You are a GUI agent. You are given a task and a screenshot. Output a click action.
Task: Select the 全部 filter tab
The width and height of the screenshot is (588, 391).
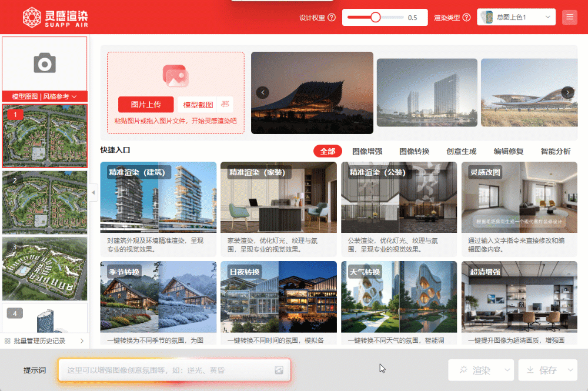[x=328, y=151]
